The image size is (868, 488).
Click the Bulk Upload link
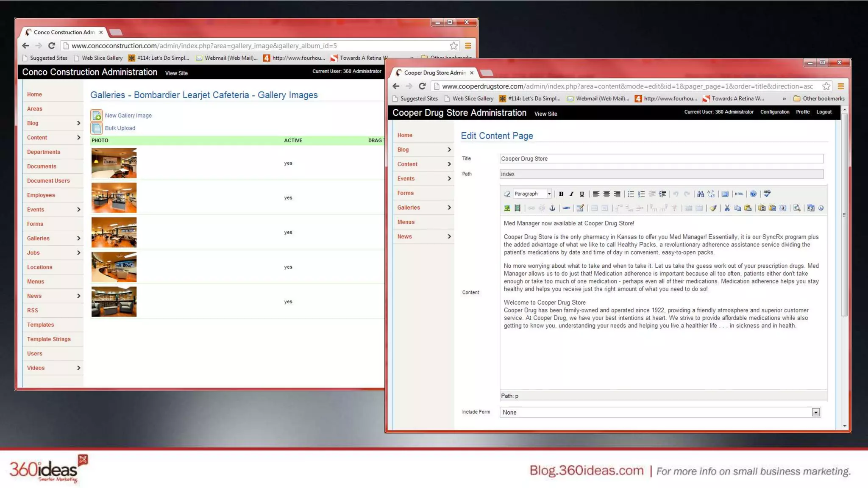[120, 128]
